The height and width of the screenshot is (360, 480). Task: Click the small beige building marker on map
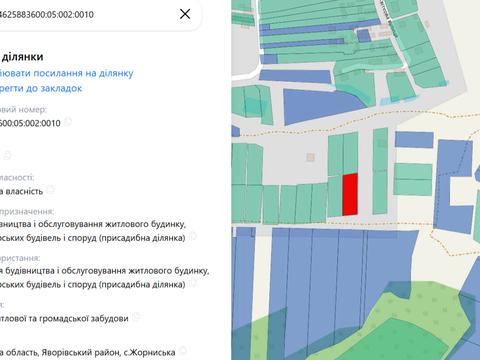(x=310, y=157)
